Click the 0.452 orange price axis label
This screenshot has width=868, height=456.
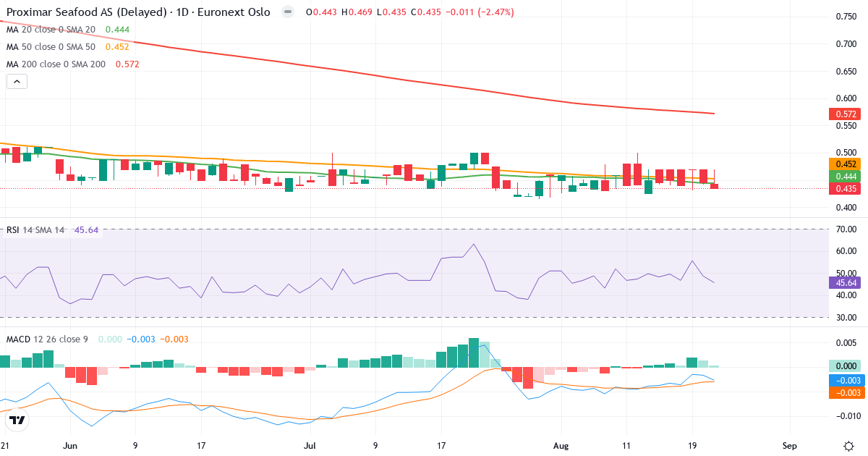[845, 164]
